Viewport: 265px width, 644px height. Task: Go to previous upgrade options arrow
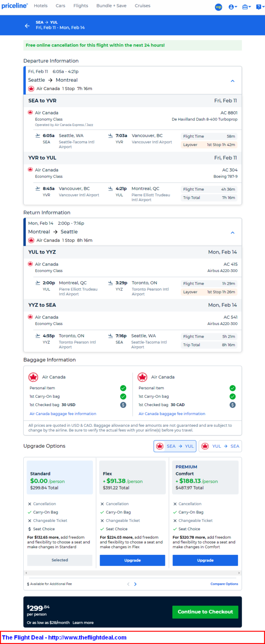(128, 584)
